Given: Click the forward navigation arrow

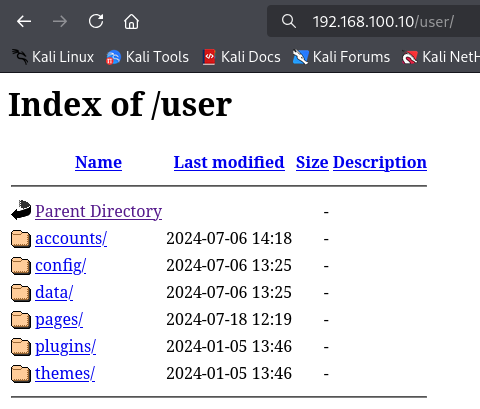Looking at the screenshot, I should (x=60, y=22).
